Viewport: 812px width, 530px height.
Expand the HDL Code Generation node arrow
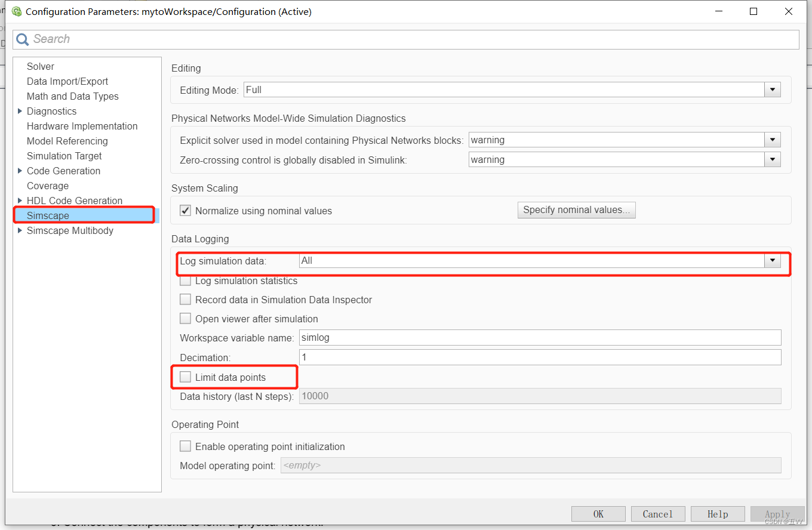point(20,201)
